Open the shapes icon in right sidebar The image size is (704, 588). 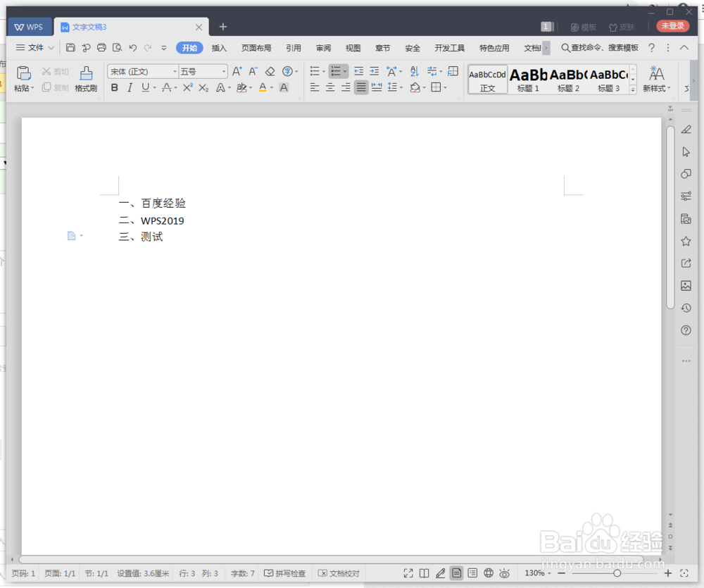[x=686, y=174]
